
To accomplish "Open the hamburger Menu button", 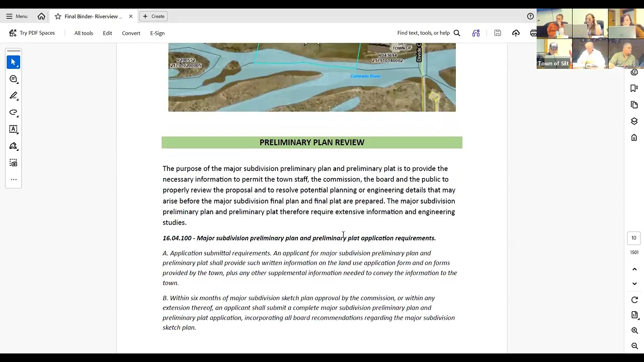I will point(17,16).
